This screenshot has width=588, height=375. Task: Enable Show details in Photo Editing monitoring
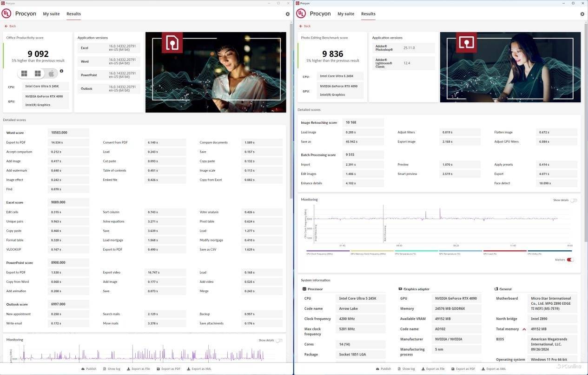pos(573,200)
